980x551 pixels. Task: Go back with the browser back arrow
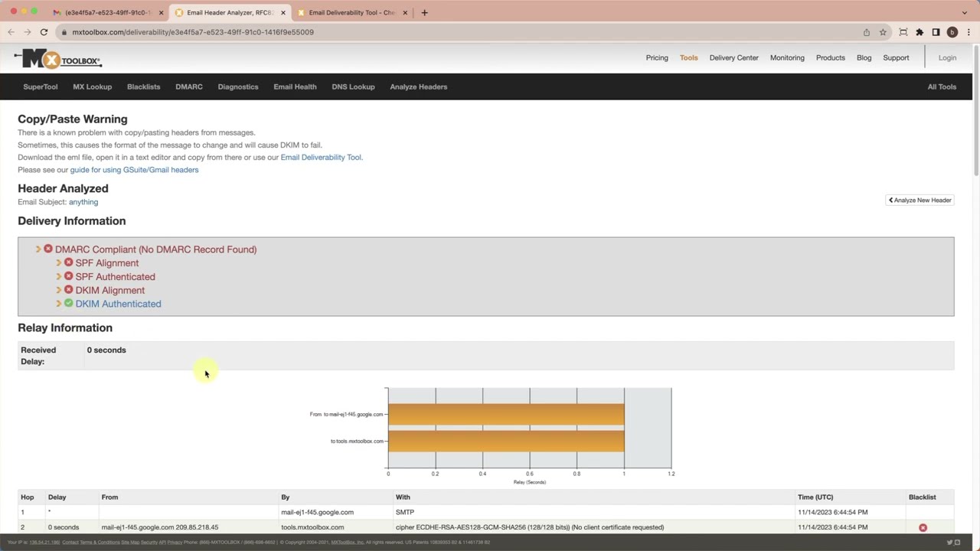click(11, 32)
